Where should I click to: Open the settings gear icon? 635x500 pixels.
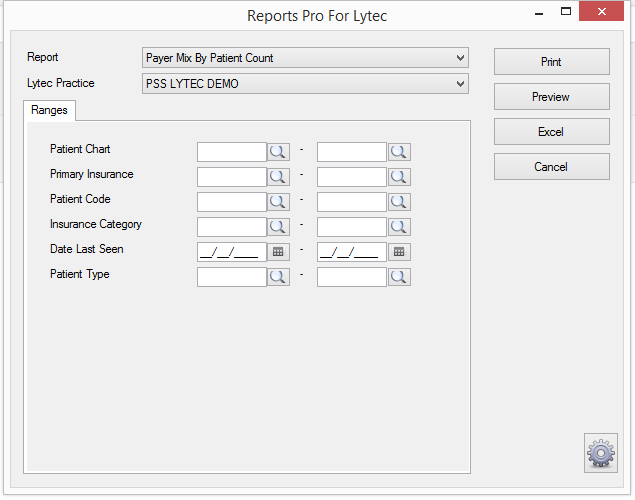[601, 453]
